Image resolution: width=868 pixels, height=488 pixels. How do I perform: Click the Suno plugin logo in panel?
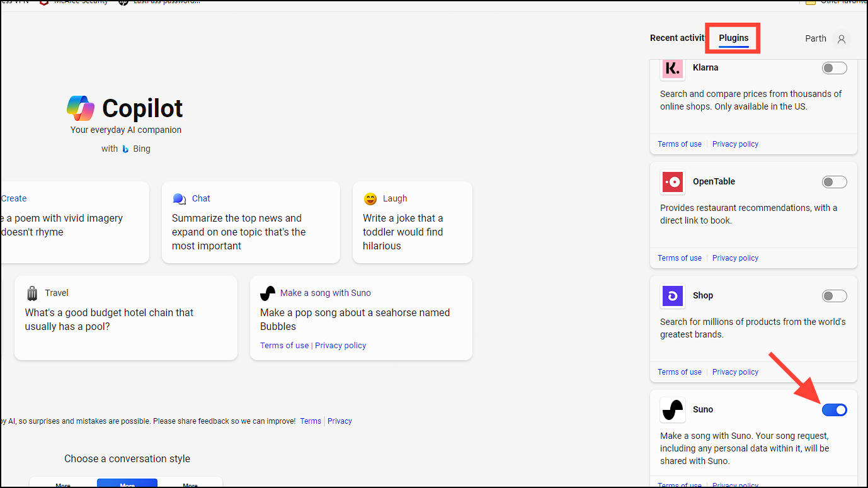point(673,410)
